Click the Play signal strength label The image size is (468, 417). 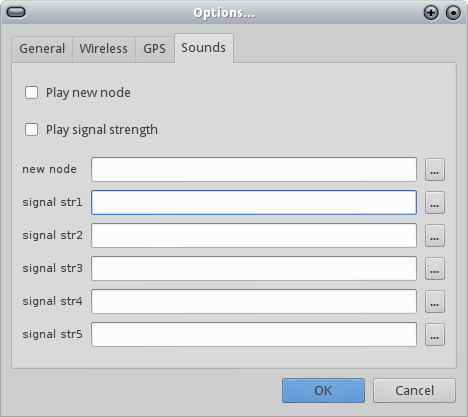(102, 130)
